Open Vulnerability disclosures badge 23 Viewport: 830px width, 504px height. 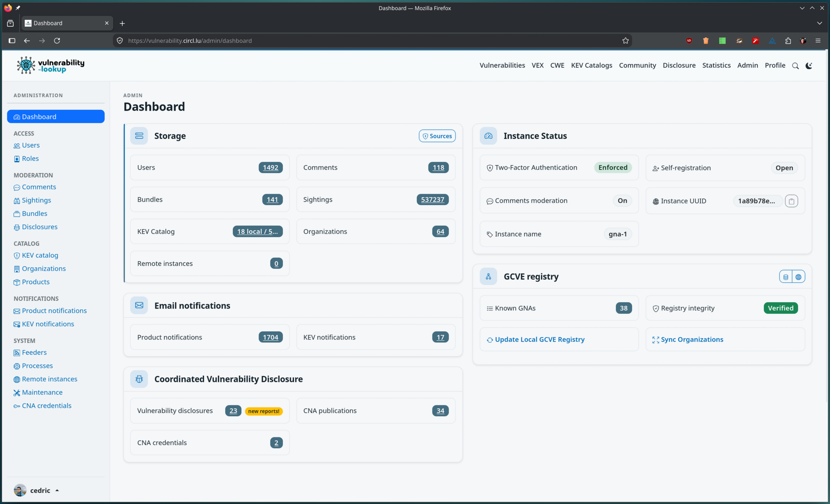[233, 411]
